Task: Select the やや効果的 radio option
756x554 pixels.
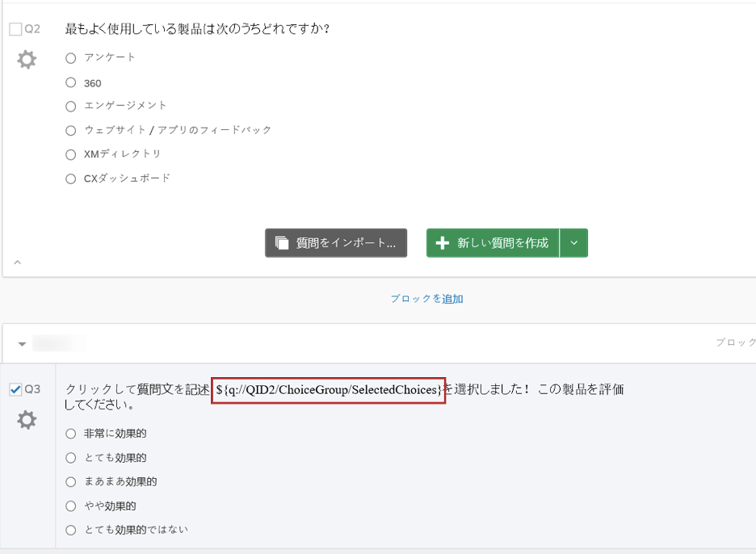Action: click(71, 506)
